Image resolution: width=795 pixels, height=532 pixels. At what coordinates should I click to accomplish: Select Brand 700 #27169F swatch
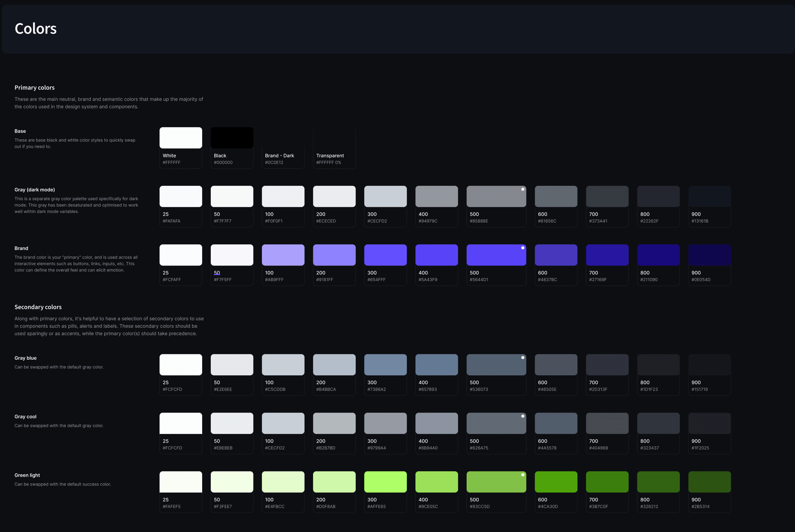pyautogui.click(x=607, y=255)
